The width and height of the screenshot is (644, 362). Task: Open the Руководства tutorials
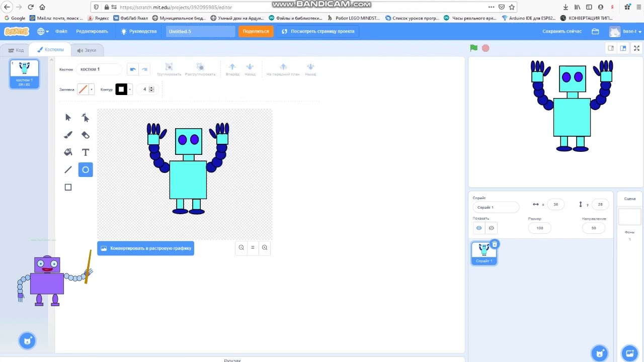click(x=139, y=31)
